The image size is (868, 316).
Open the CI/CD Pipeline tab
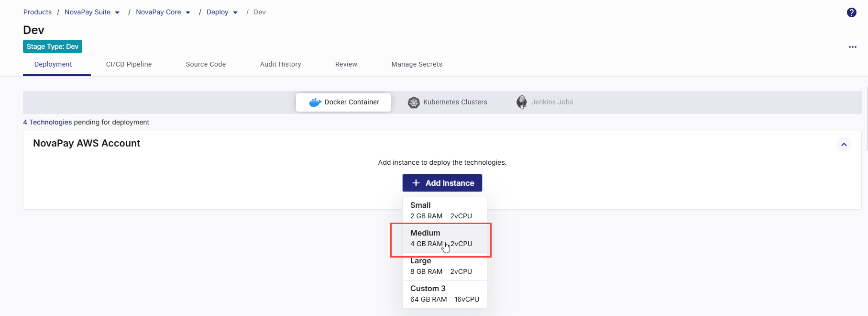129,64
